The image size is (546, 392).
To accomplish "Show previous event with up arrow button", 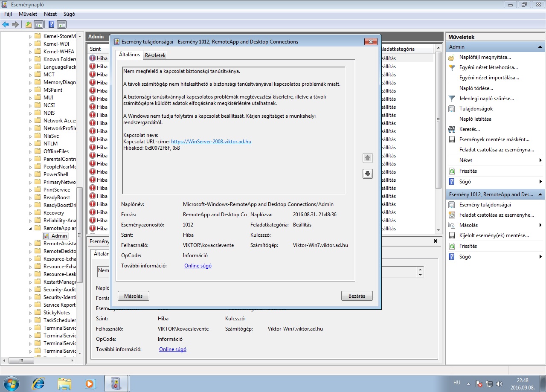I will click(x=368, y=158).
